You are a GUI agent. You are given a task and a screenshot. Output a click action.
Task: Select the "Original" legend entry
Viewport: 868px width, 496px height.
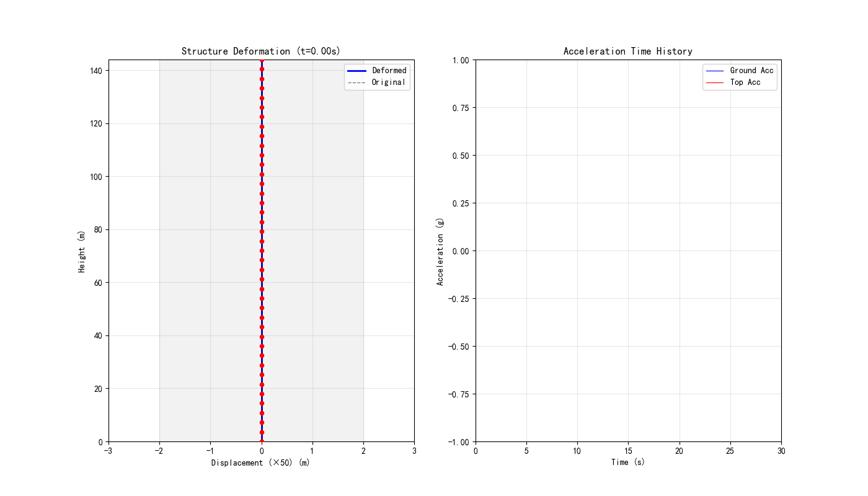pos(377,82)
